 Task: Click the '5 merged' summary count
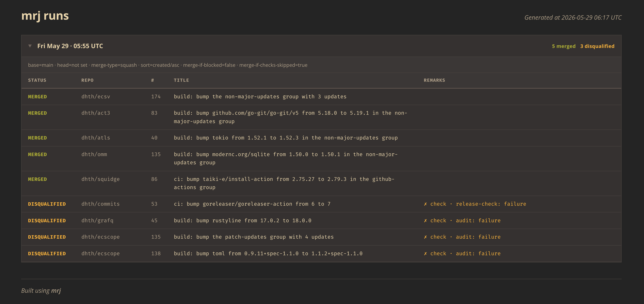click(x=564, y=46)
